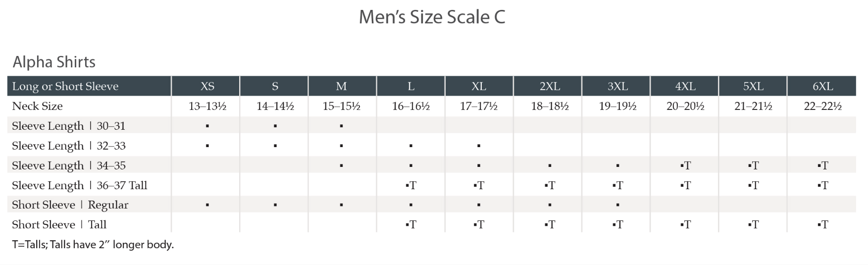Click the 'Long or Short Sleeve' header cell

pyautogui.click(x=65, y=86)
